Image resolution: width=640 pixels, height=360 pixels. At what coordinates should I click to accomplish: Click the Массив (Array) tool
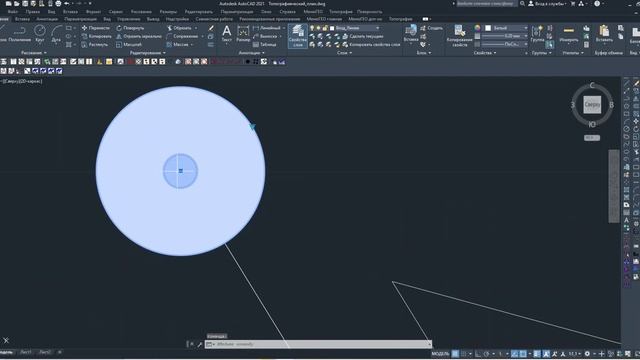click(178, 44)
